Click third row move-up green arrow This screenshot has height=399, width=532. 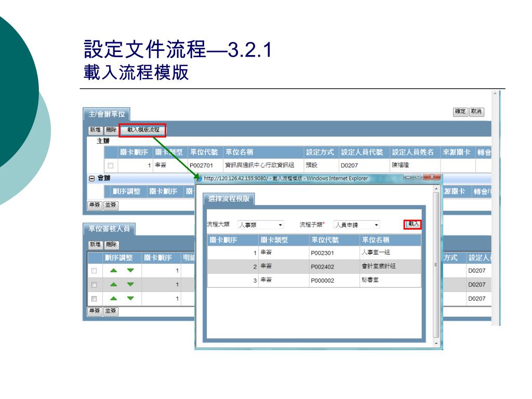(114, 299)
